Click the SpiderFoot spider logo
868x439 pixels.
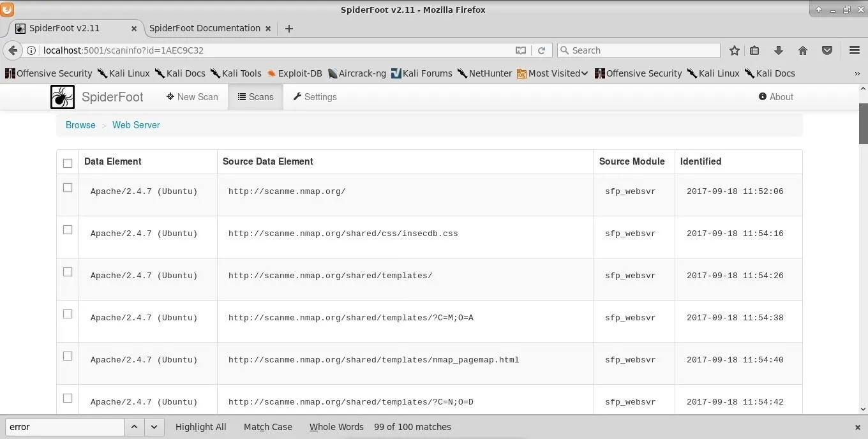63,97
